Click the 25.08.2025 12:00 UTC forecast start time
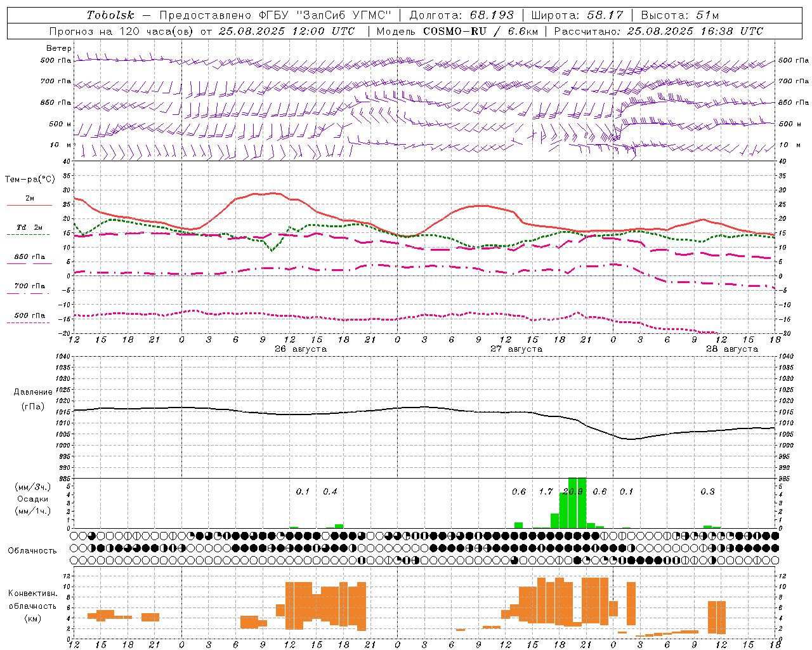Viewport: 812px width, 650px height. [x=286, y=31]
